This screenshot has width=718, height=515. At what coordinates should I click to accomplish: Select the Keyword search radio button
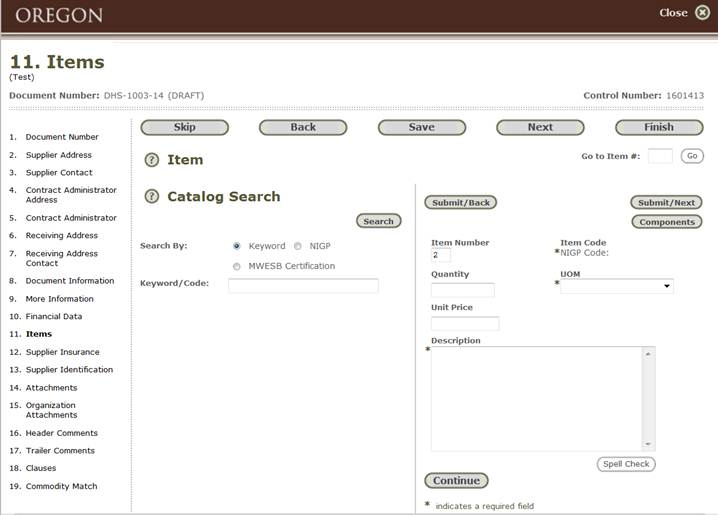pyautogui.click(x=237, y=246)
